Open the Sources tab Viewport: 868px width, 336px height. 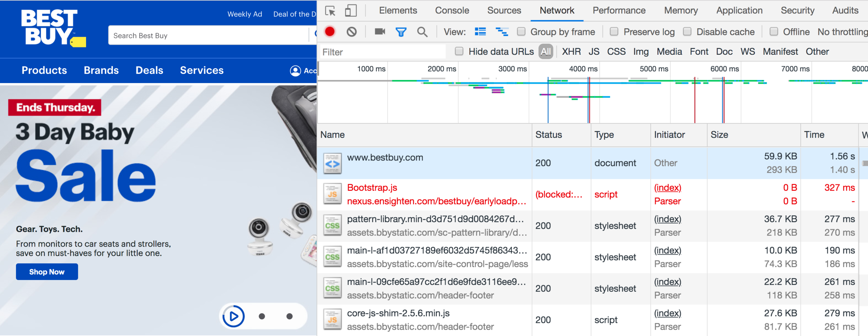(x=504, y=10)
